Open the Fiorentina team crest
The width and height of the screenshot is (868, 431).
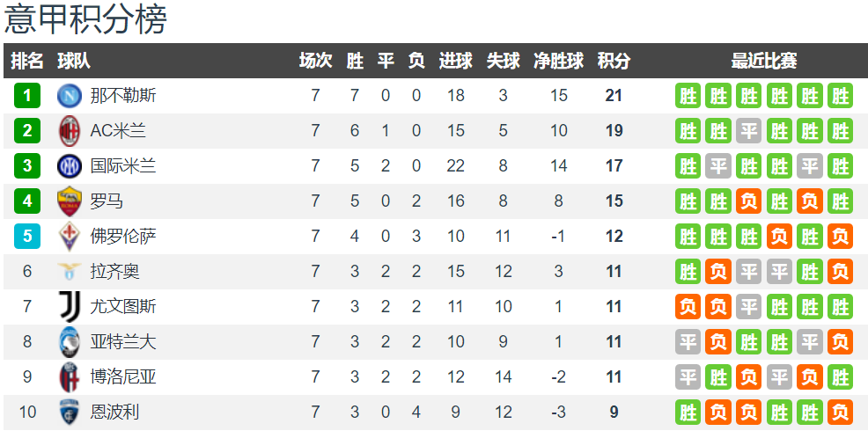tap(70, 237)
